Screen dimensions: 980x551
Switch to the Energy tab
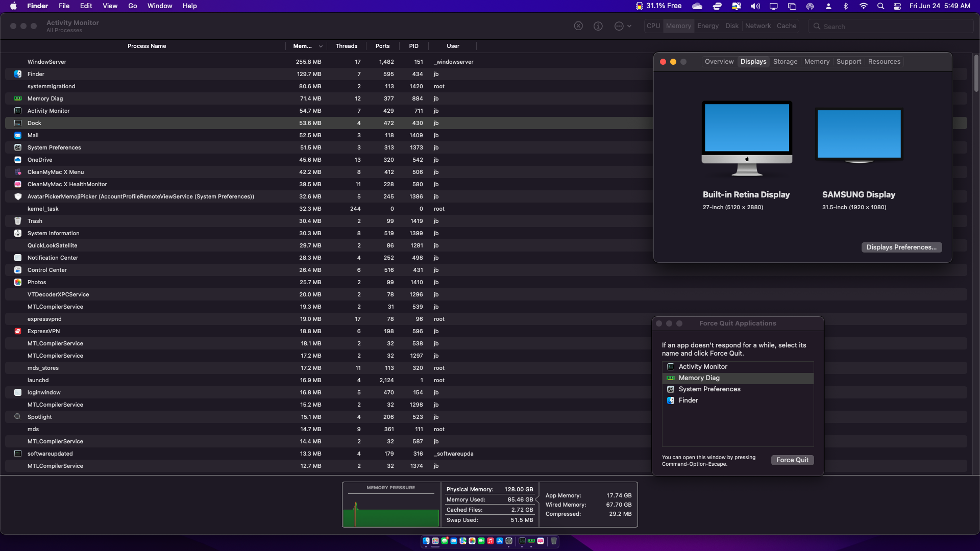[x=707, y=26]
